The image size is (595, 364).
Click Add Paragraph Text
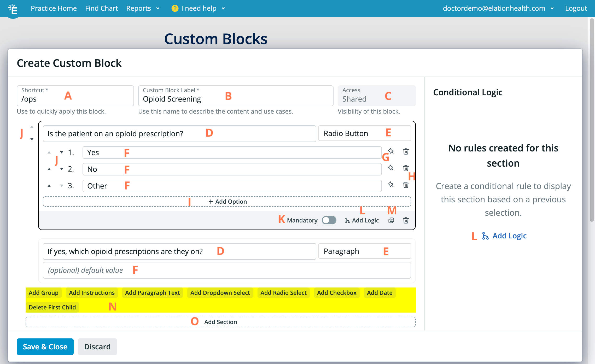[153, 293]
